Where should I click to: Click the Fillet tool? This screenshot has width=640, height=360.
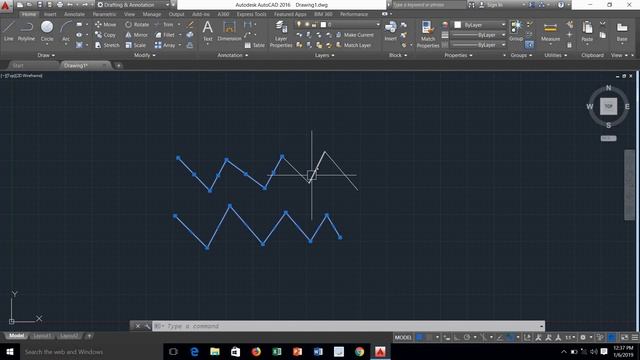(x=165, y=35)
